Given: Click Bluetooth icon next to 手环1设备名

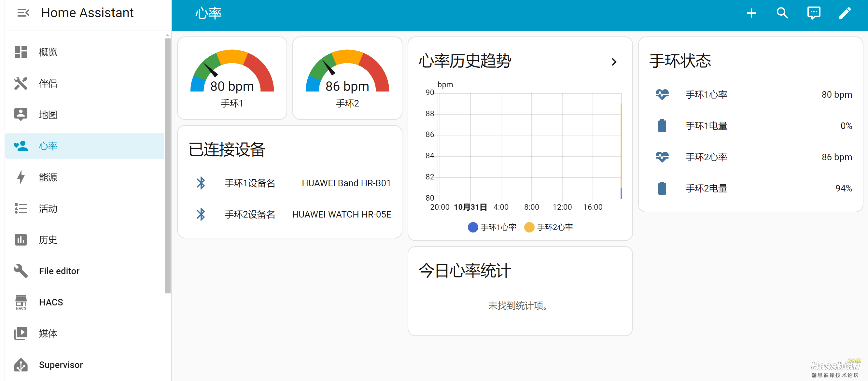Looking at the screenshot, I should 201,183.
